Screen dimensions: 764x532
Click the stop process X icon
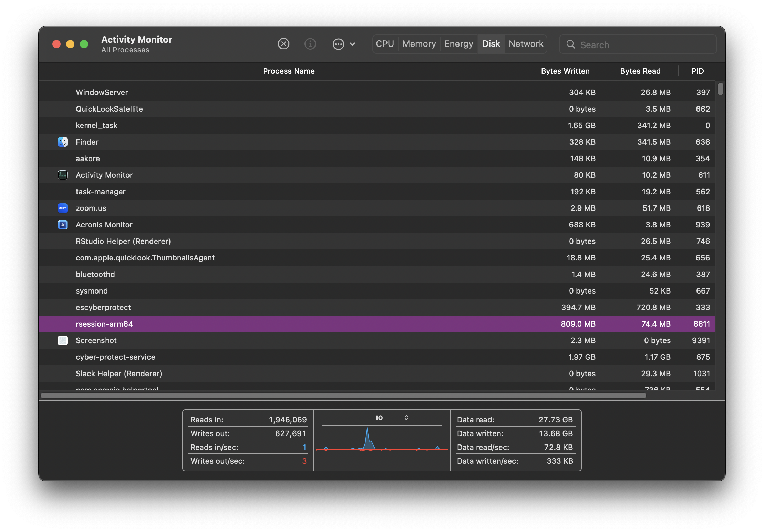click(x=283, y=44)
